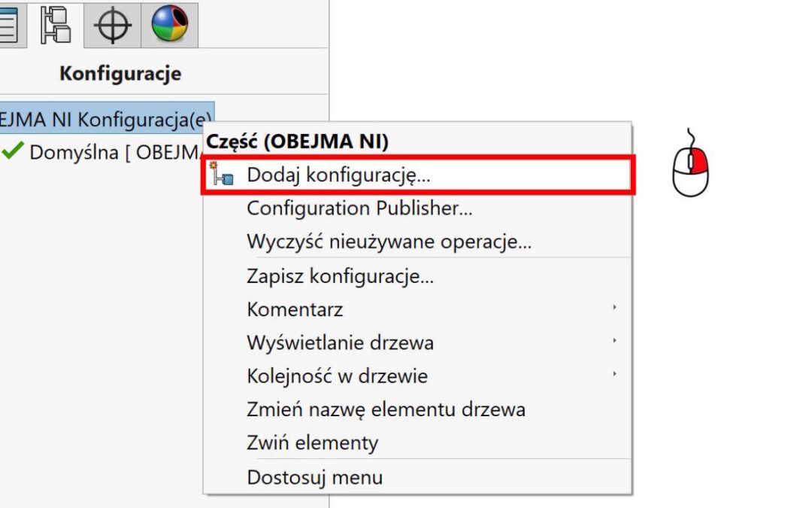This screenshot has width=812, height=508.
Task: Expand the Kolejność w drzewie submenu arrow
Action: click(x=614, y=374)
